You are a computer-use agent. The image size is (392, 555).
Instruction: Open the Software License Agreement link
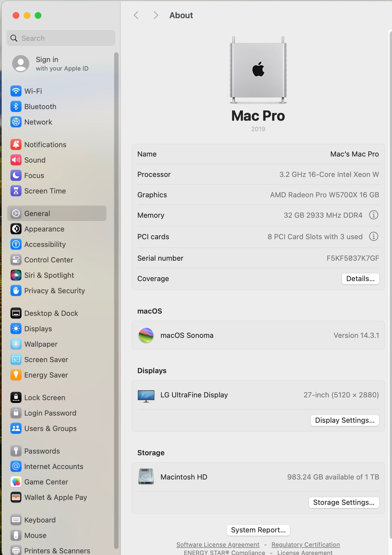tap(218, 545)
